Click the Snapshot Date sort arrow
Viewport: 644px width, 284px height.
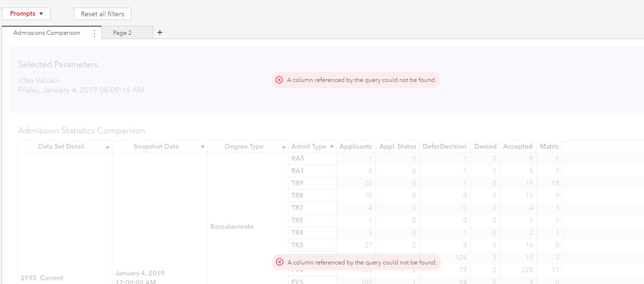coord(203,147)
